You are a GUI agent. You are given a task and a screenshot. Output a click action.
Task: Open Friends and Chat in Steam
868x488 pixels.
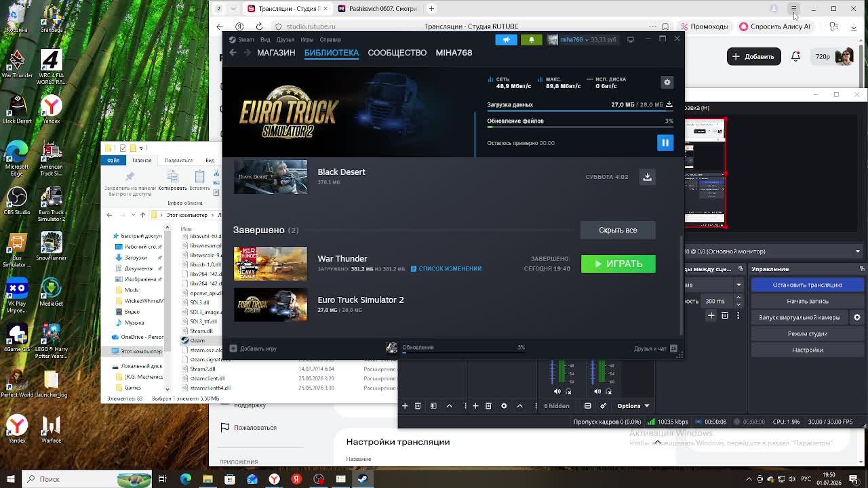(x=655, y=348)
